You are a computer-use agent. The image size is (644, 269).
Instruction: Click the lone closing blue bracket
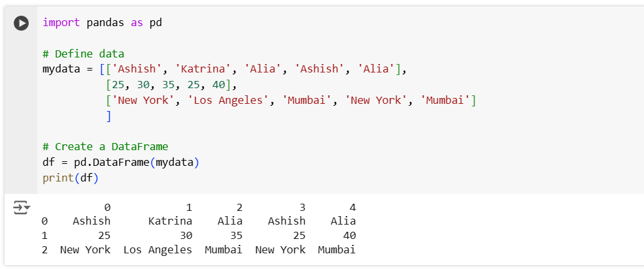[x=109, y=116]
